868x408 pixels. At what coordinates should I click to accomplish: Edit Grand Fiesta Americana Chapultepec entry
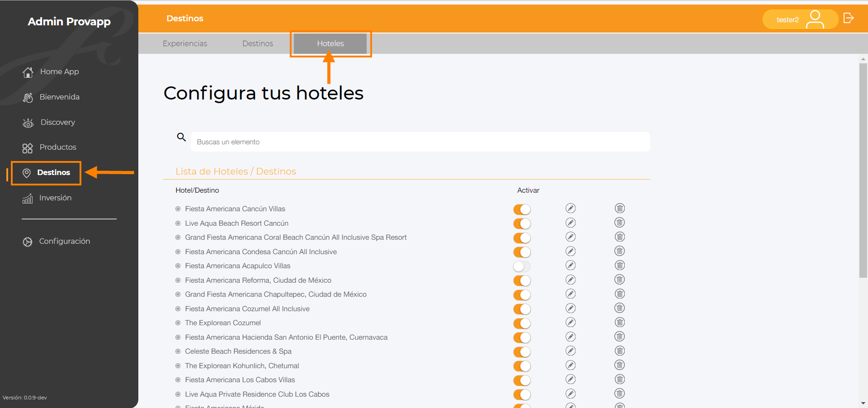click(571, 294)
